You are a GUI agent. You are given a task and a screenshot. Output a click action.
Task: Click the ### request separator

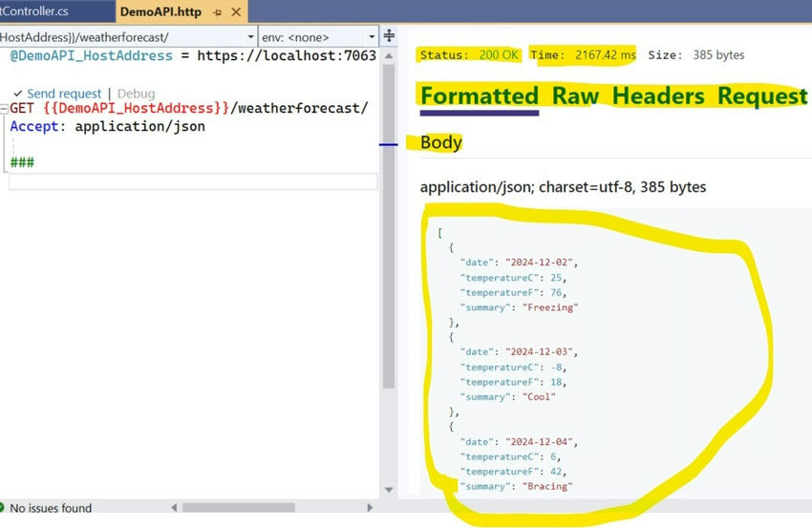(x=22, y=162)
